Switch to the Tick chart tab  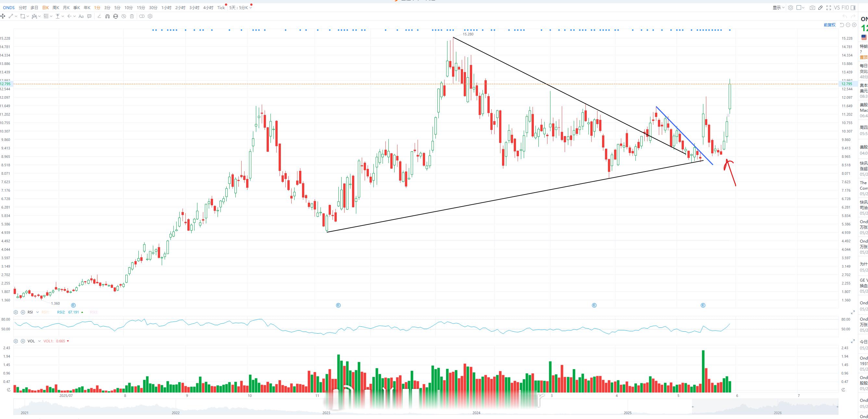(221, 7)
